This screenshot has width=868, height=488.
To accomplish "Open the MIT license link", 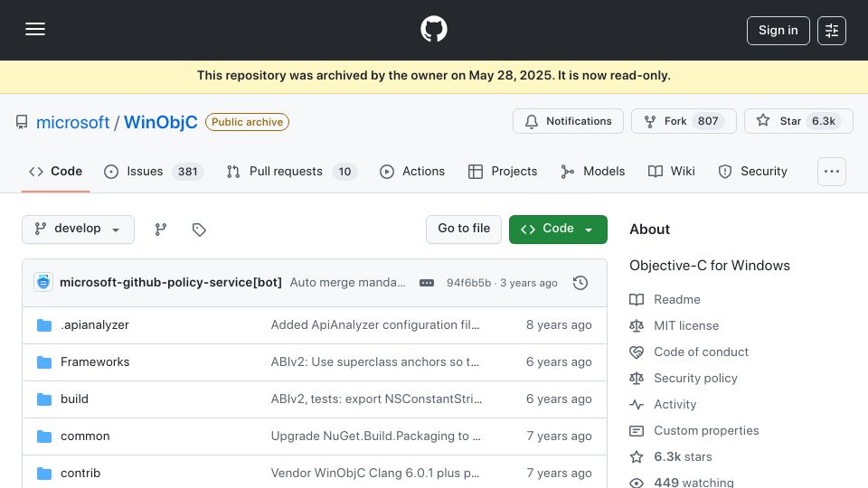I will [686, 326].
